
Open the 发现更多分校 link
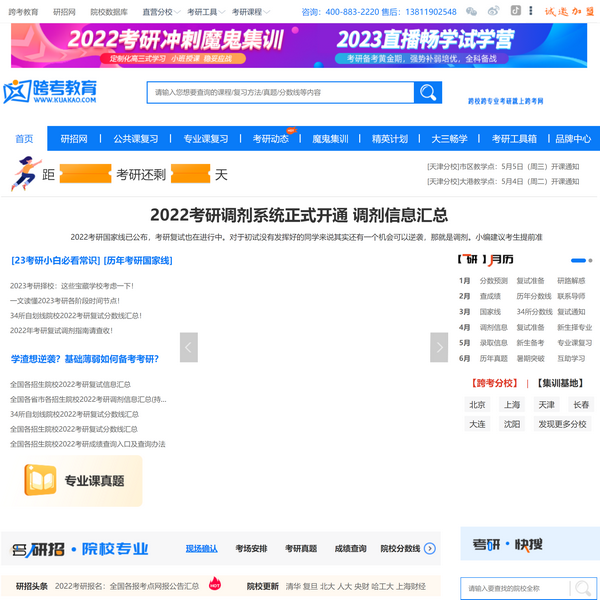pos(563,424)
